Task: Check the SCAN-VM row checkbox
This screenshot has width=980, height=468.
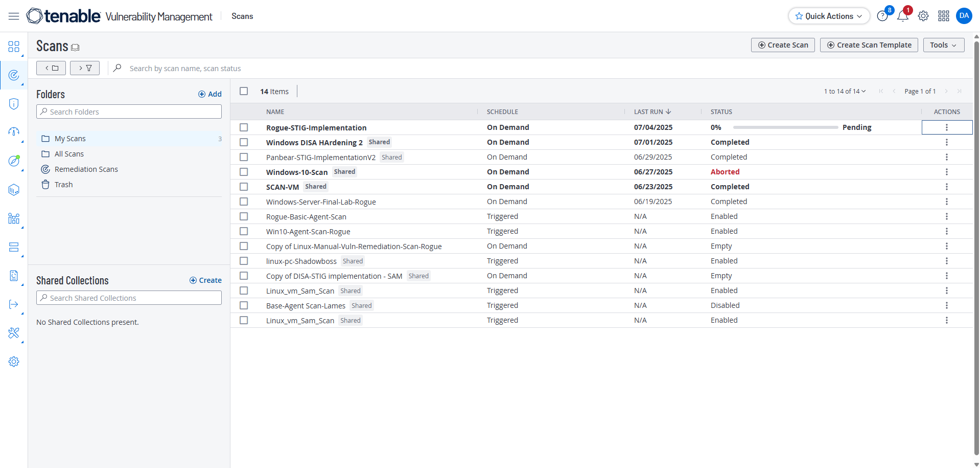Action: pos(244,187)
